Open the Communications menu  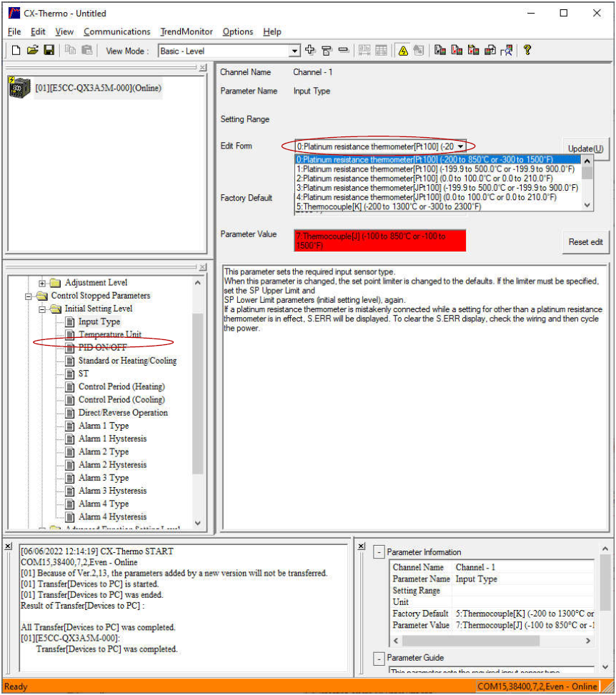[x=117, y=31]
